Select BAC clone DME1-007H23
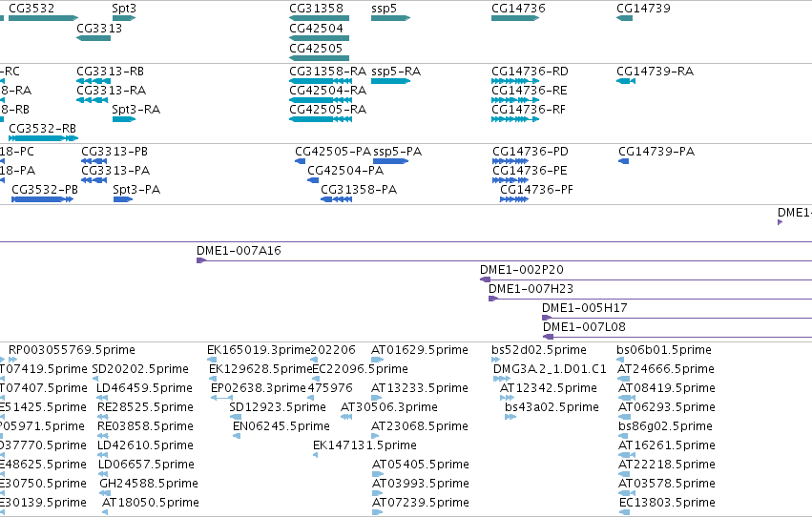Viewport: 812px width, 517px height. (x=650, y=299)
